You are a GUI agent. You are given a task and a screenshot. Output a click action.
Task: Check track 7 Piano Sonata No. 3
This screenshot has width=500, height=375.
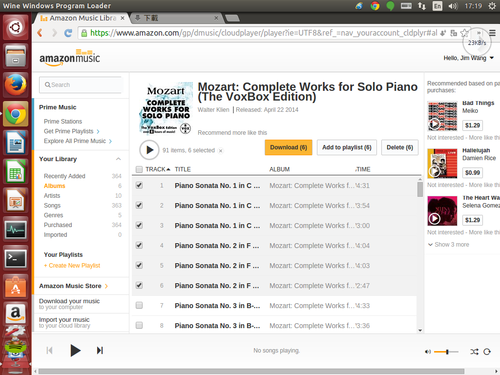coord(139,305)
